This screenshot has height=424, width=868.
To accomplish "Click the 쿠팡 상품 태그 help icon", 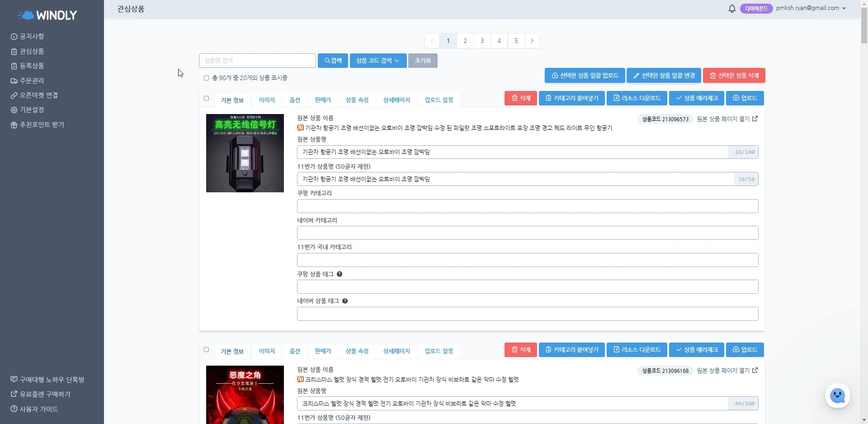I will (340, 274).
